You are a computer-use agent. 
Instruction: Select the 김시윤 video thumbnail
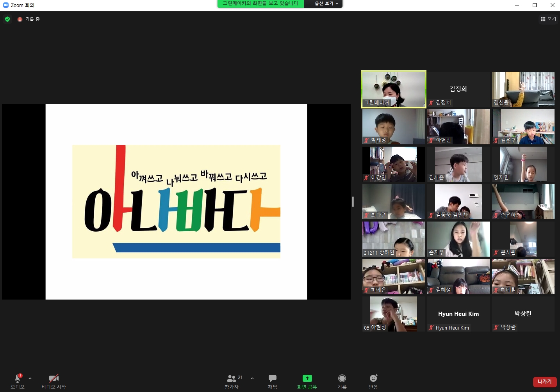point(458,164)
